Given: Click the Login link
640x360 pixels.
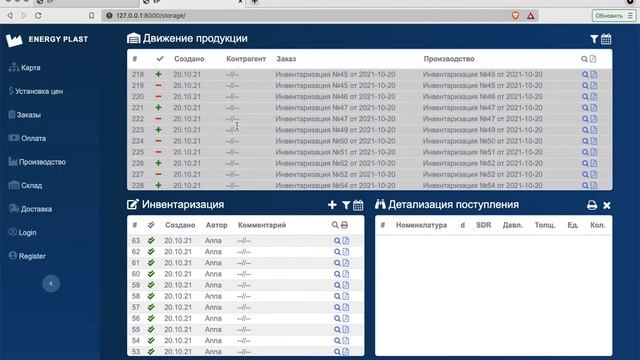Looking at the screenshot, I should pos(22,233).
